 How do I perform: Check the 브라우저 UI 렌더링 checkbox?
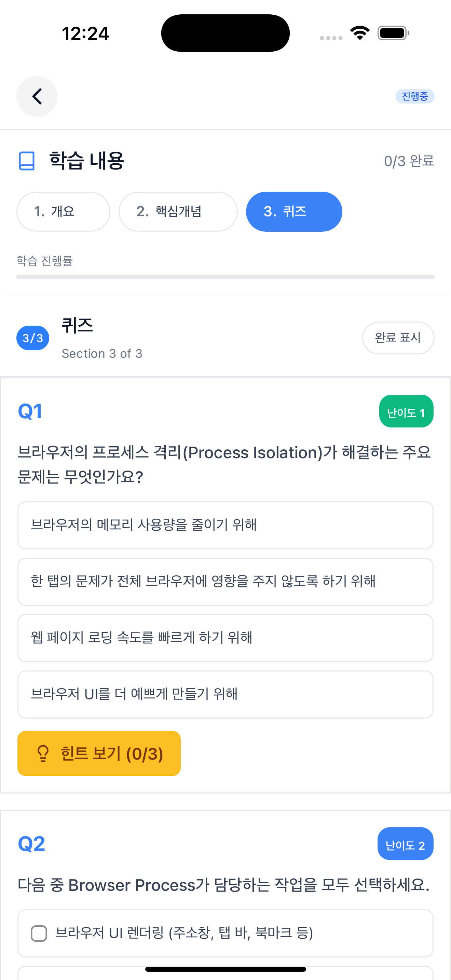[x=39, y=933]
